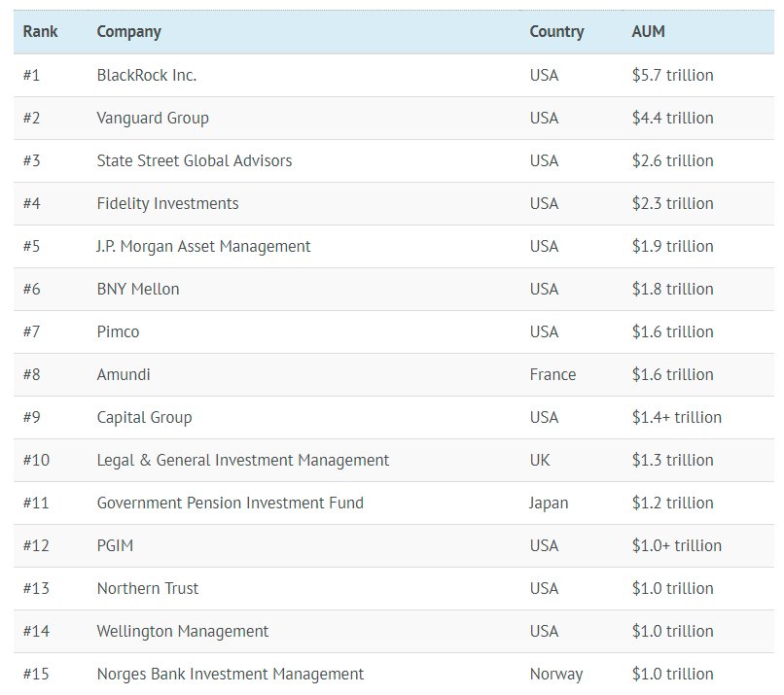Screen dimensions: 784x695
Task: Click the #4 rank cell
Action: point(31,203)
